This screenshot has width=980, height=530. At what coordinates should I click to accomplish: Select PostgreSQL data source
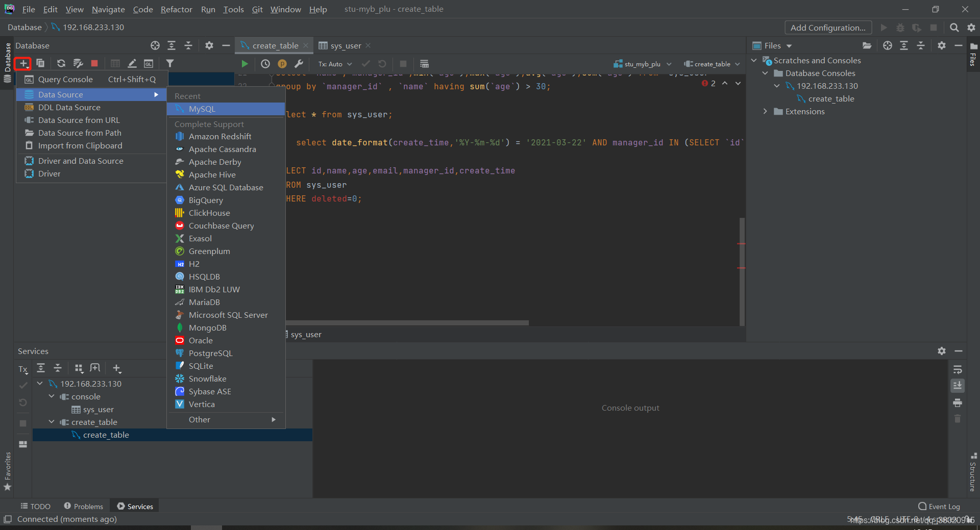pyautogui.click(x=226, y=353)
